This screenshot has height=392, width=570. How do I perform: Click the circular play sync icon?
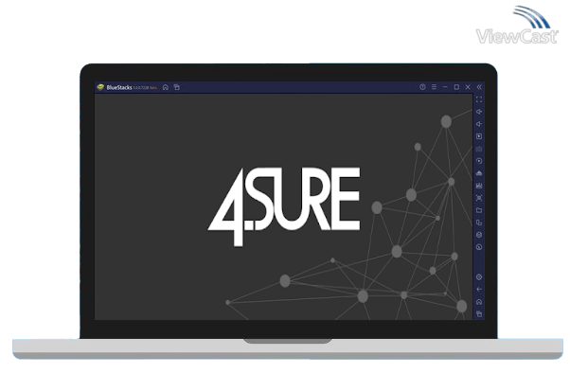pyautogui.click(x=479, y=161)
